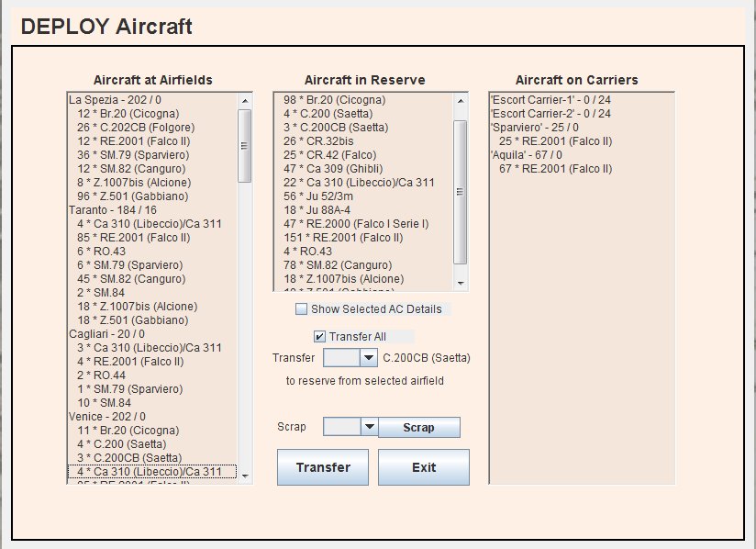This screenshot has height=549, width=756.
Task: Select La Spezia airfield in list
Action: click(x=115, y=100)
